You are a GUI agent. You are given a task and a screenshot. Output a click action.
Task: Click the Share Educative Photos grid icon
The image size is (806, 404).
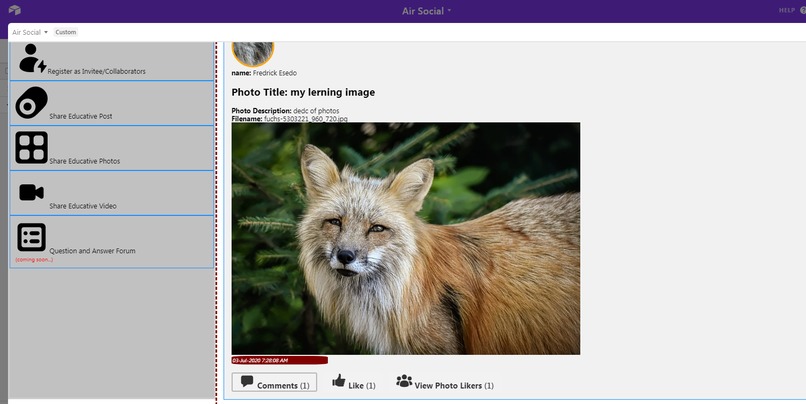pyautogui.click(x=31, y=148)
